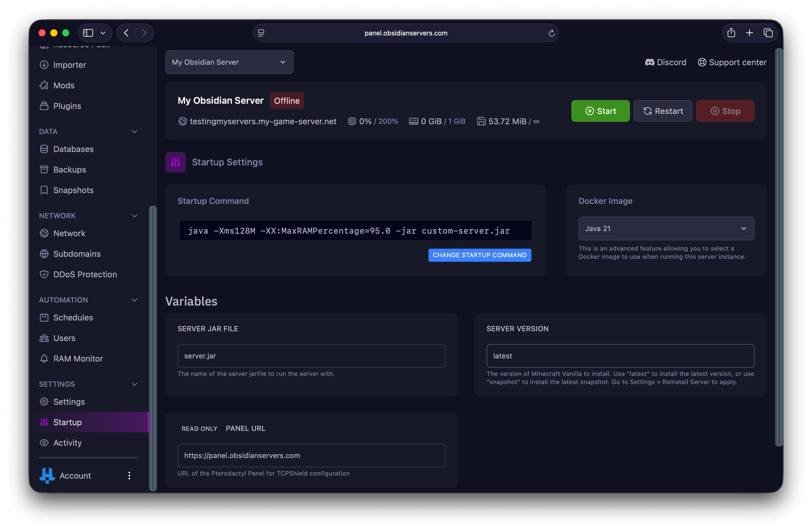Open Snapshots bookmark icon in sidebar

[44, 190]
